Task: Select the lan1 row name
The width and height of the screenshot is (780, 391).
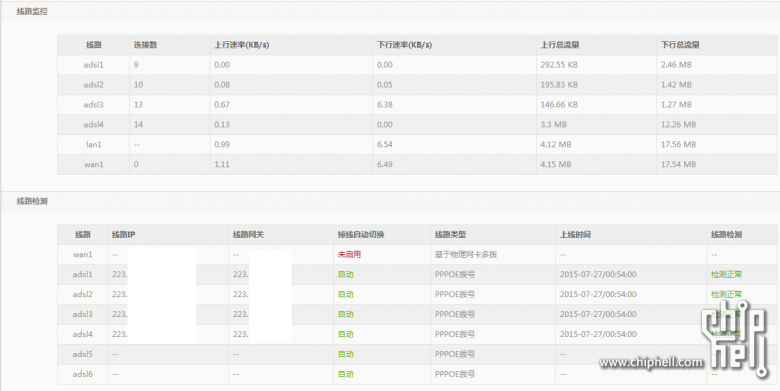Action: click(x=94, y=144)
